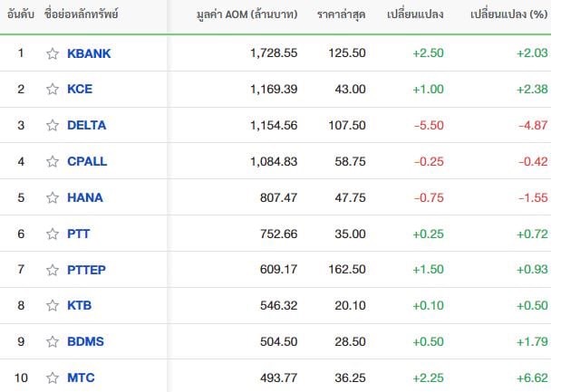Star the PTT stock row
Screen dimensions: 571x392
coord(53,234)
